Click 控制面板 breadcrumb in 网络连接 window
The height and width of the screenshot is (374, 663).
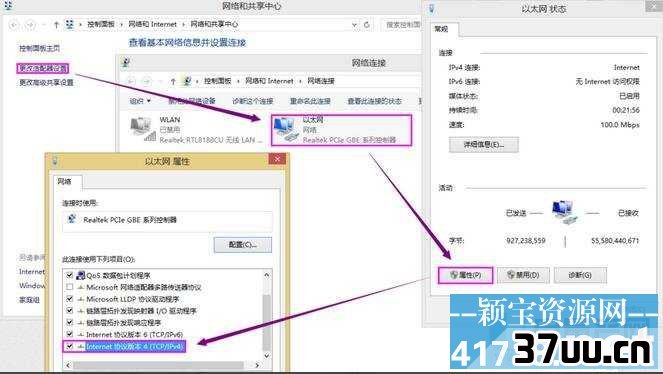coord(218,81)
